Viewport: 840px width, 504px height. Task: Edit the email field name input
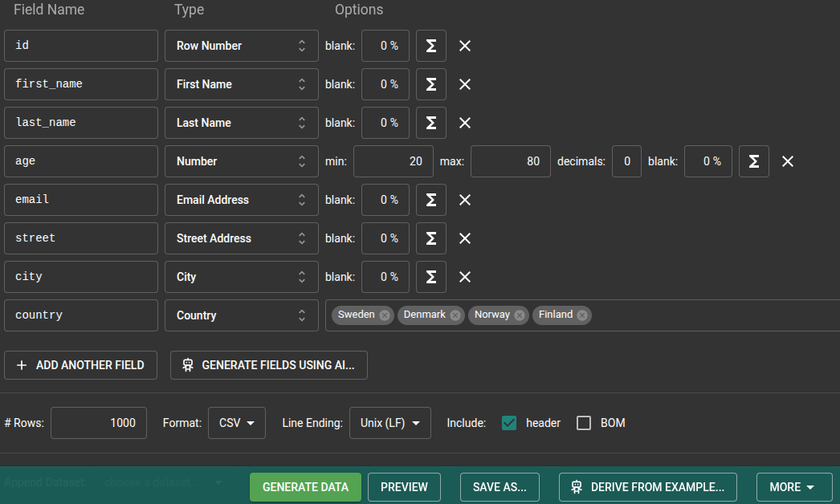[81, 201]
